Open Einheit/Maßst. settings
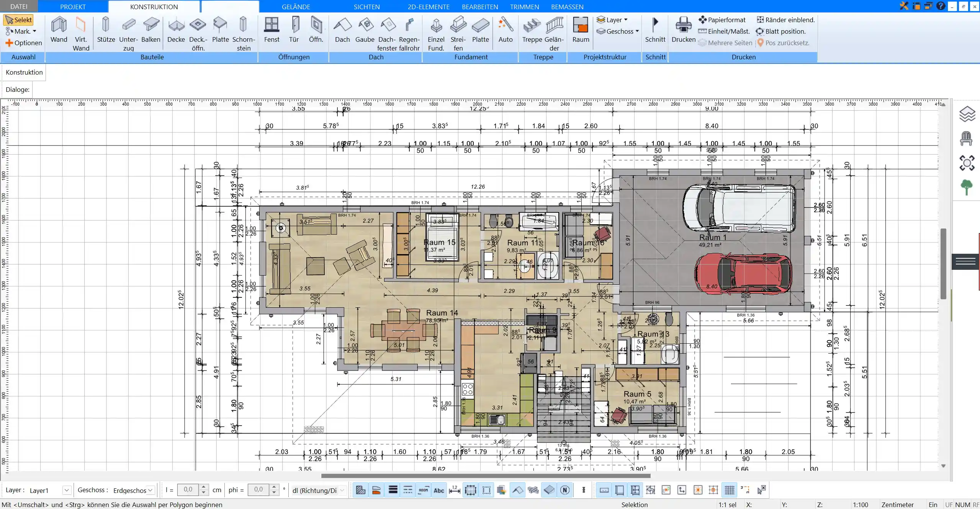Image resolution: width=980 pixels, height=509 pixels. (x=724, y=31)
